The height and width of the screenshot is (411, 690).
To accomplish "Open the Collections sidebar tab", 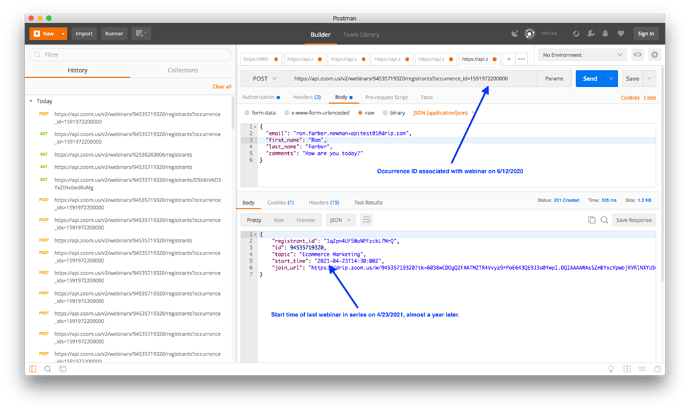I will (x=183, y=70).
